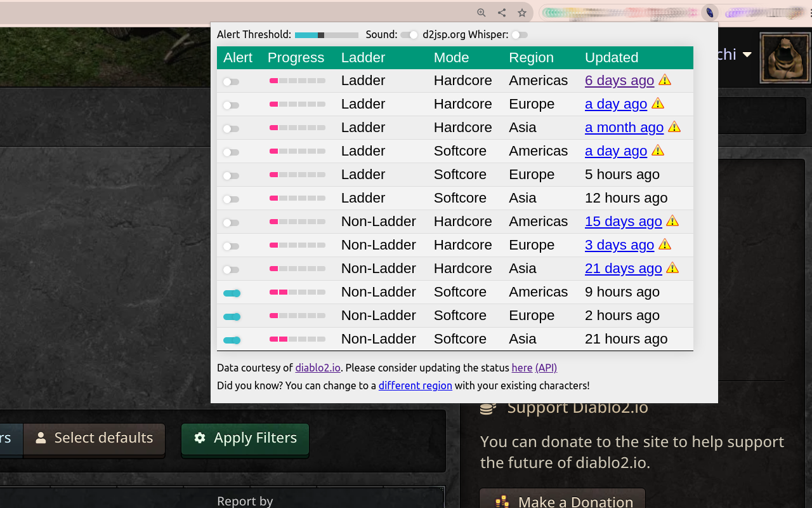Click the coins icon next to Support Diablo2.io
The height and width of the screenshot is (508, 812).
(x=487, y=407)
